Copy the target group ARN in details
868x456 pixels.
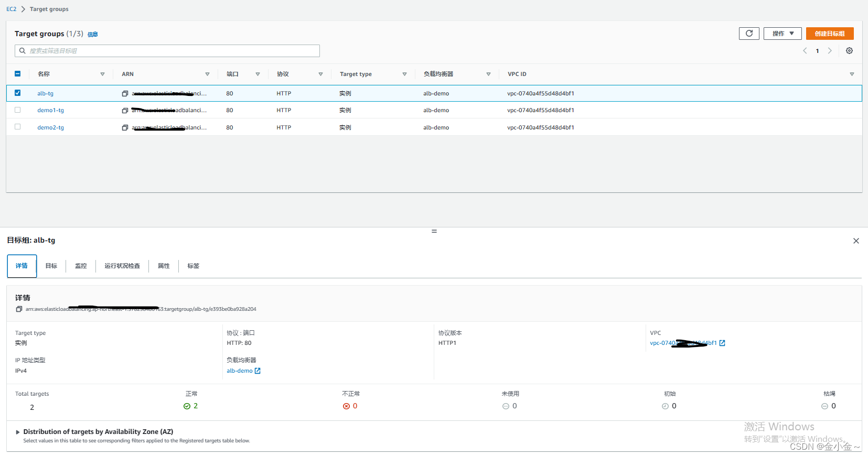19,309
